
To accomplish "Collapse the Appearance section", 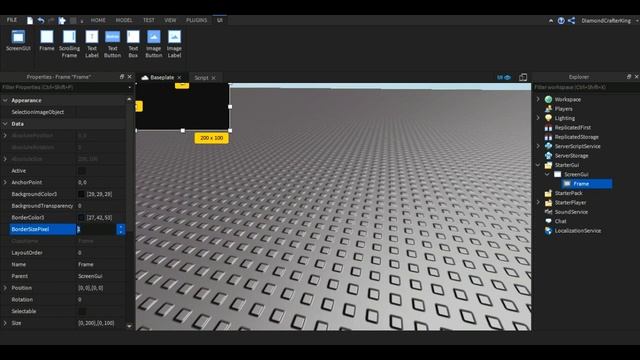I will 5,100.
